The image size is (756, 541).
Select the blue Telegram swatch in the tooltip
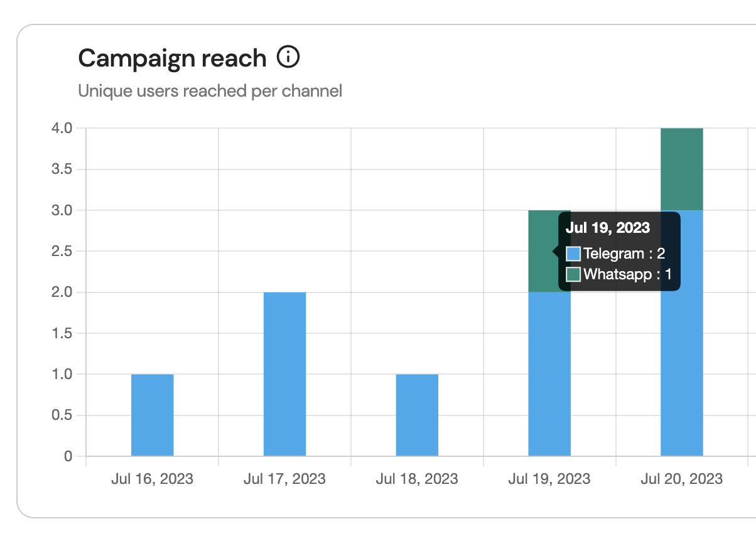point(573,253)
